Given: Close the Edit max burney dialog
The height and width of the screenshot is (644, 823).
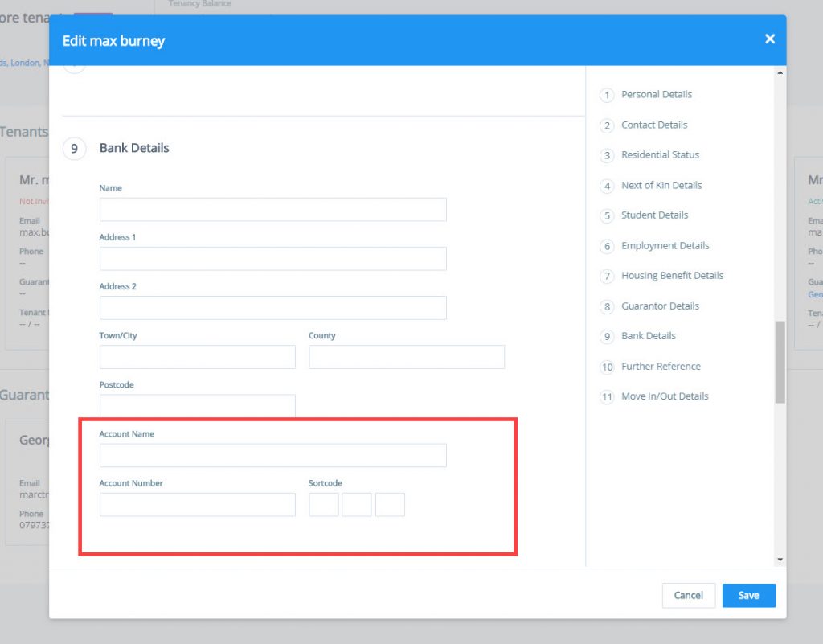Looking at the screenshot, I should 769,39.
